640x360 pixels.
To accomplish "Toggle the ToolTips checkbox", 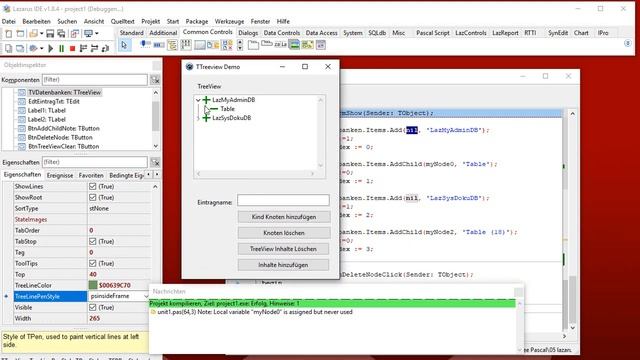I will pos(93,264).
